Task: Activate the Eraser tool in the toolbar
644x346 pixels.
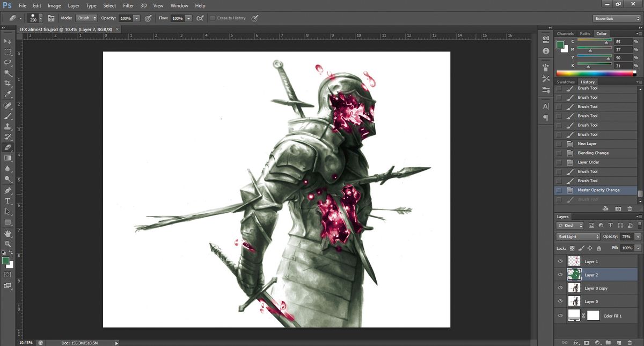Action: pos(8,146)
